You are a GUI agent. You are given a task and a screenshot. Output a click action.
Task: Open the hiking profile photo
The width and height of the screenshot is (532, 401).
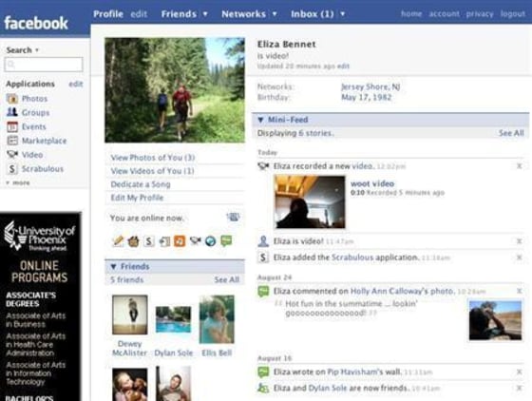(175, 90)
